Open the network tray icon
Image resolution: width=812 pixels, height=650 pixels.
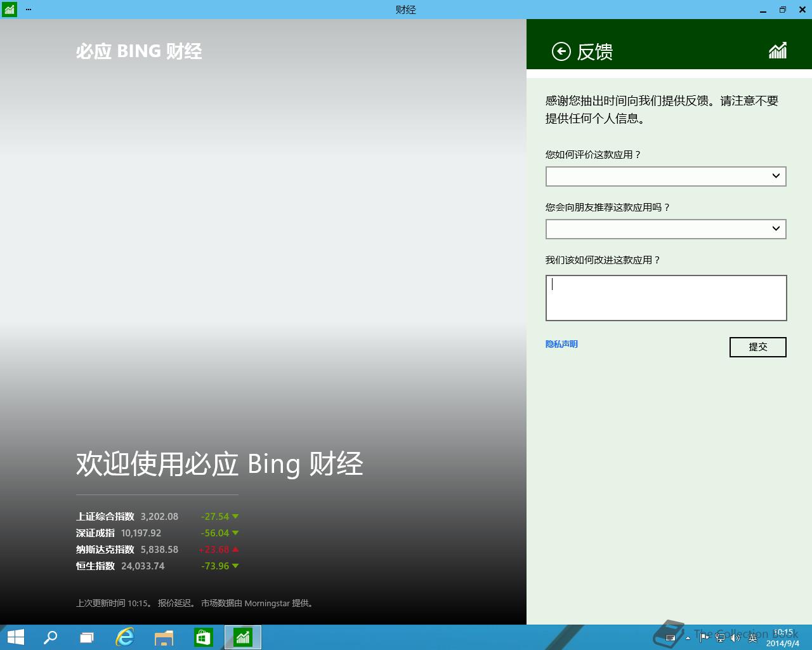coord(720,637)
